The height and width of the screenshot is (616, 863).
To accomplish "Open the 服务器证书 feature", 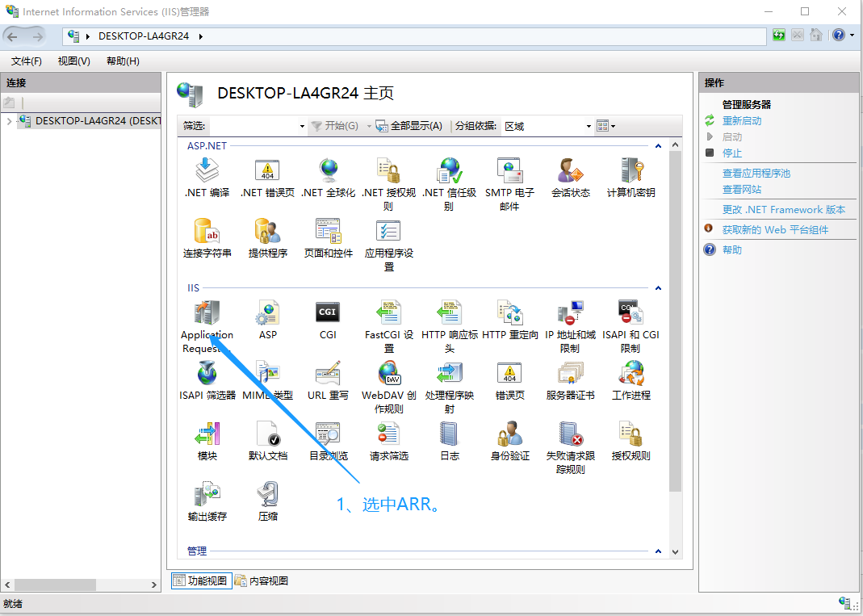I will 570,380.
